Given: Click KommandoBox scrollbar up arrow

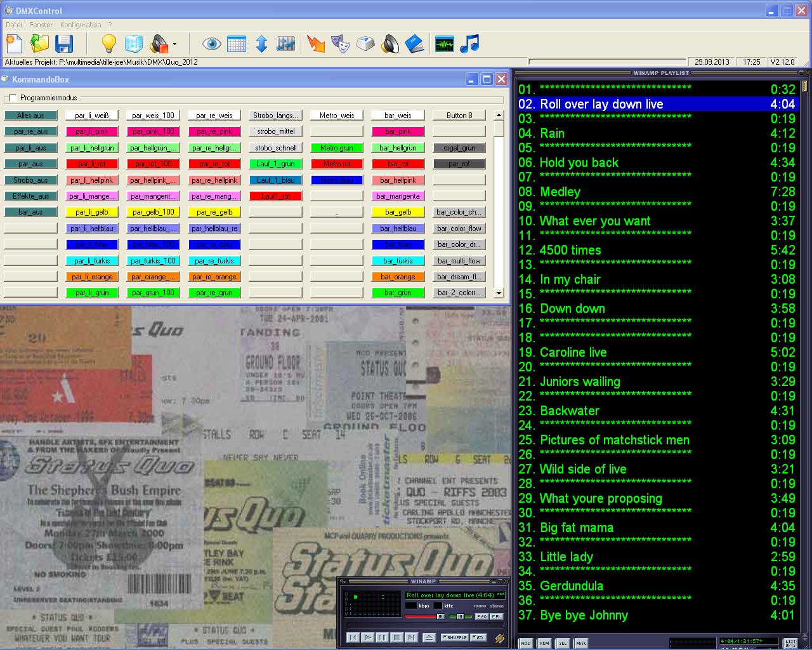Looking at the screenshot, I should click(499, 116).
